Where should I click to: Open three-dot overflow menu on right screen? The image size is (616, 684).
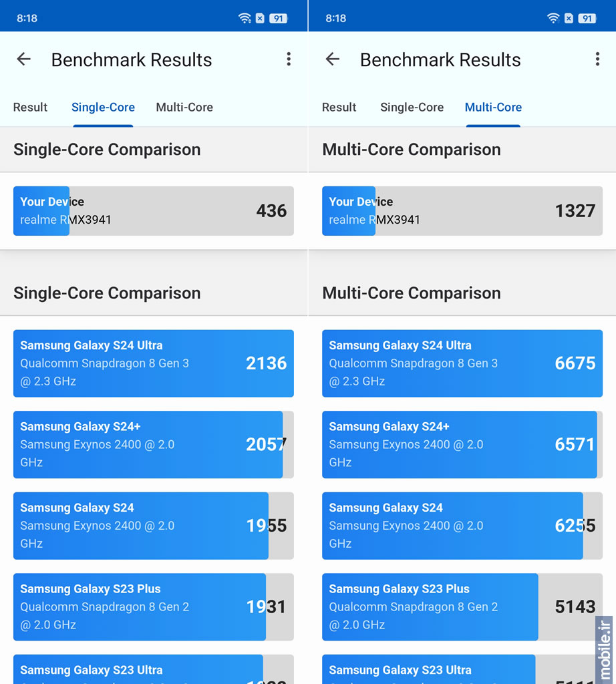tap(598, 59)
